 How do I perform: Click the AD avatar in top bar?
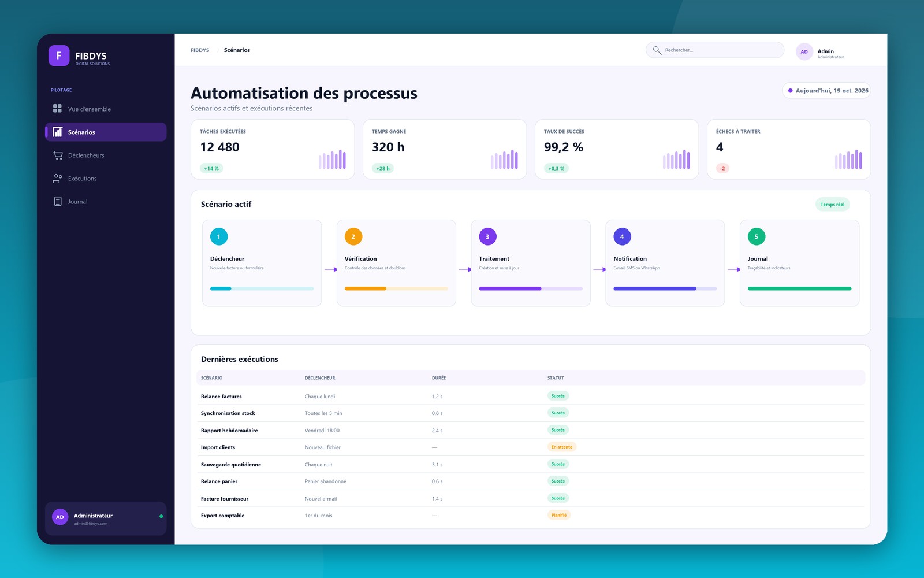click(804, 51)
